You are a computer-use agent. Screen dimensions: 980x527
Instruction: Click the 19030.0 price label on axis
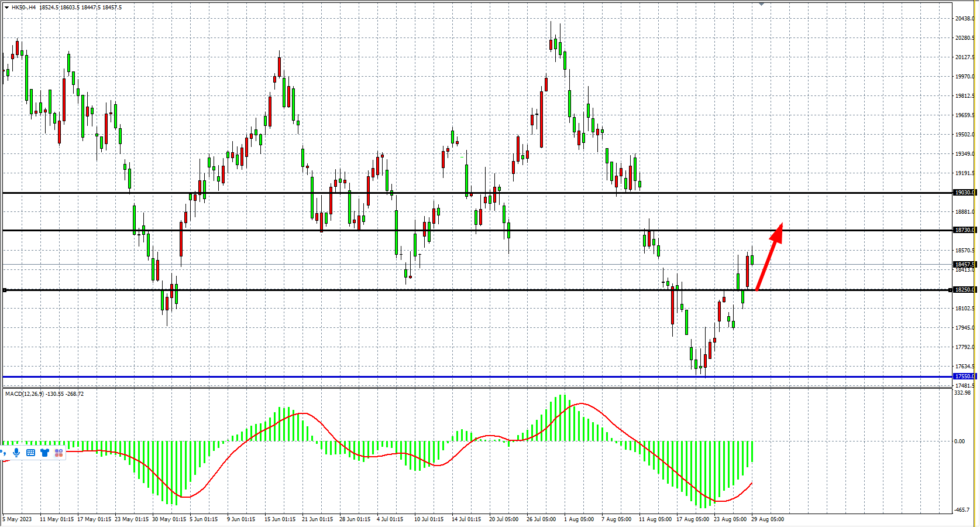pyautogui.click(x=964, y=193)
